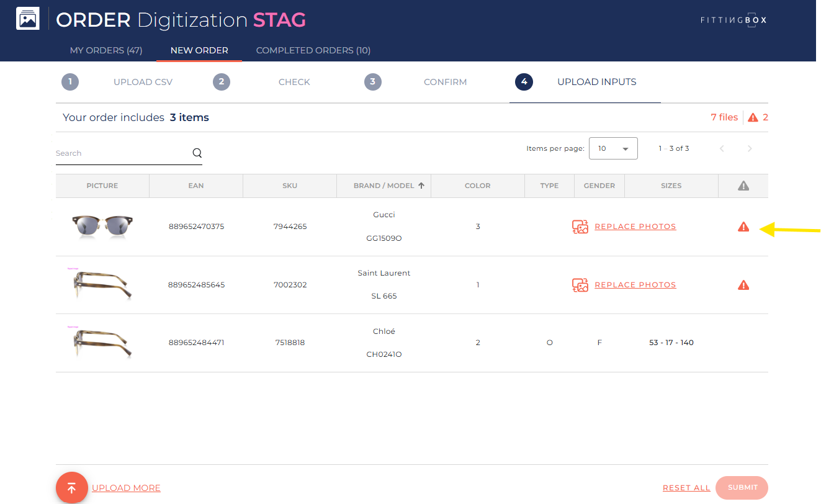Click the Upload More link
Image resolution: width=821 pixels, height=504 pixels.
coord(126,488)
